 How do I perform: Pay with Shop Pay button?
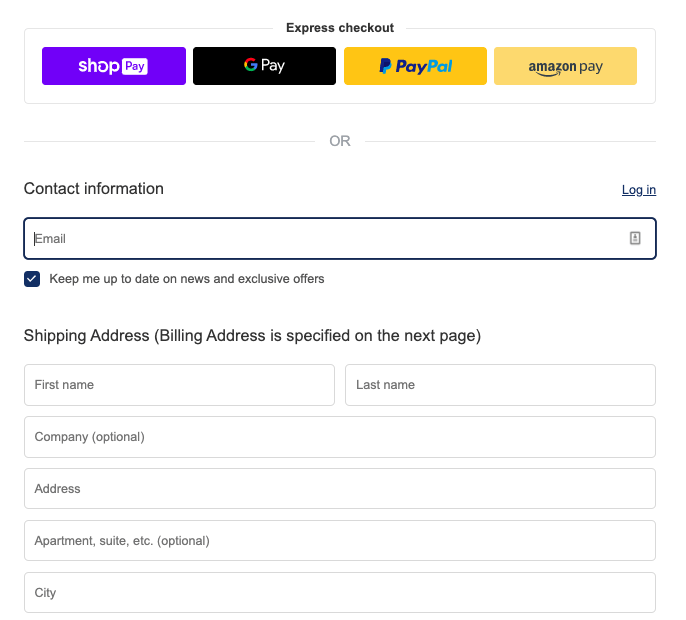(114, 66)
